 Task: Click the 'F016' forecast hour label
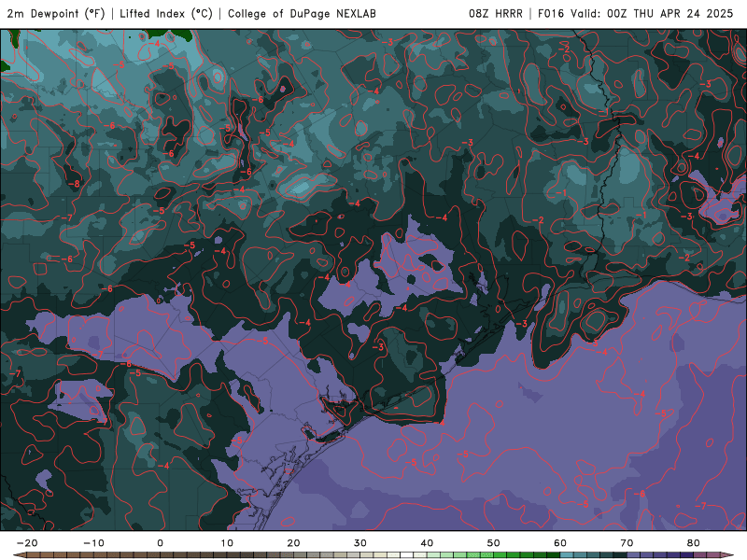(x=551, y=14)
